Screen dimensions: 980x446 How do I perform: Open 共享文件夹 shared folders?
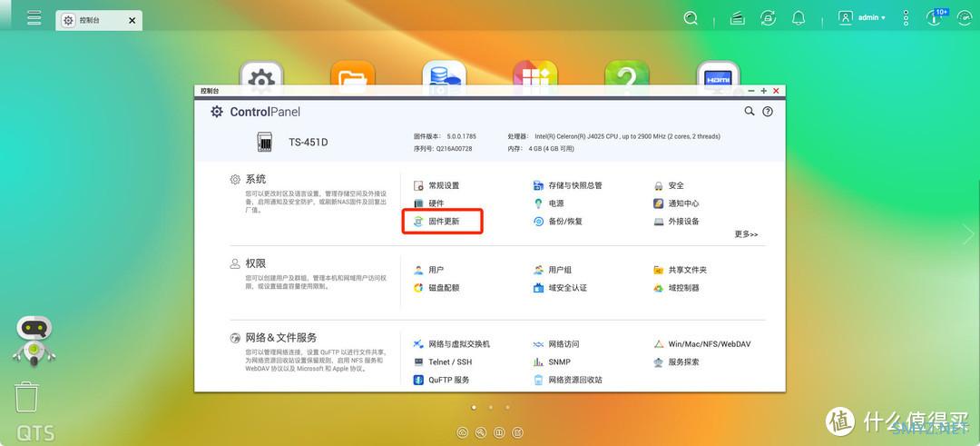(x=680, y=270)
